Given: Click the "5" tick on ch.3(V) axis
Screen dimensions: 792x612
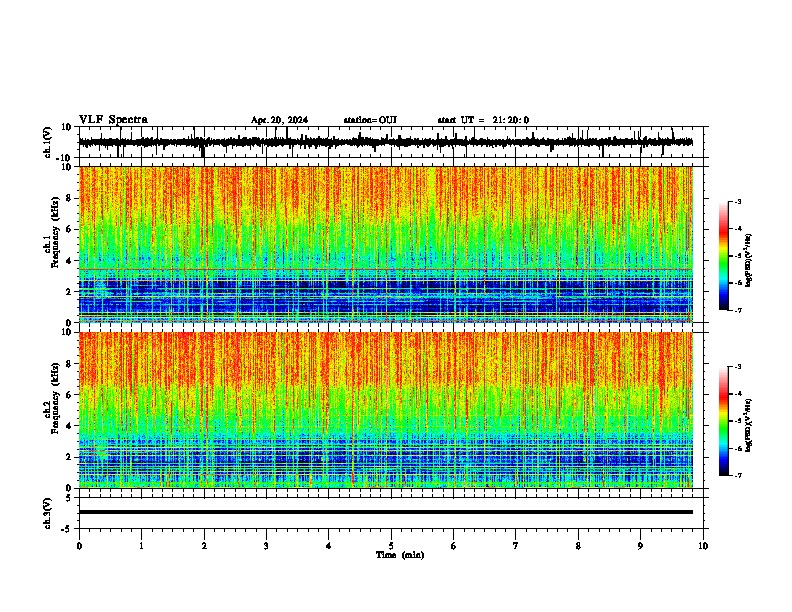Looking at the screenshot, I should coord(70,498).
